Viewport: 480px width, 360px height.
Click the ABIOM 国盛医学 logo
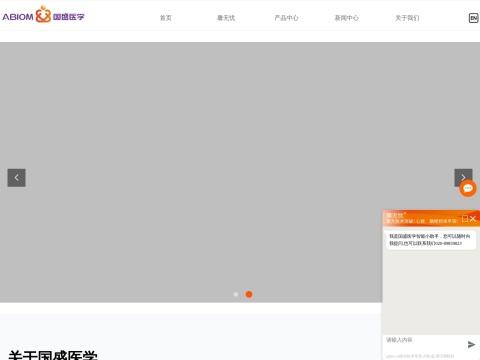[43, 15]
